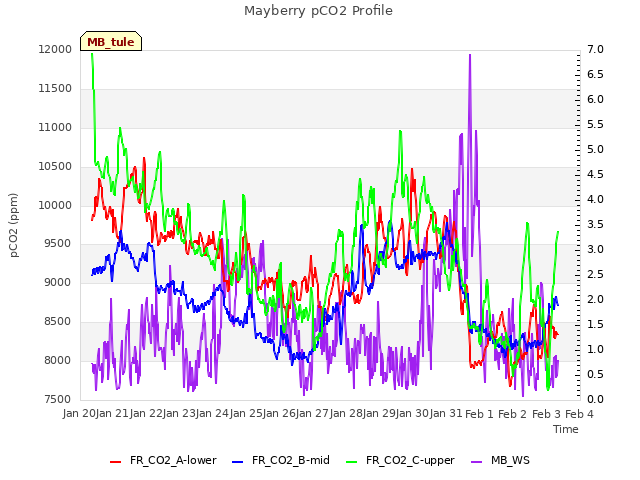
Task: Click the purple MB_WS legend swatch
Action: pos(476,462)
